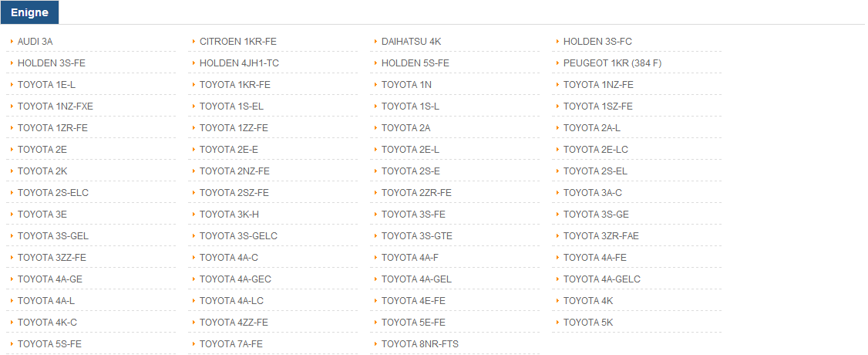Viewport: 868px width, 355px height.
Task: Click the orange arrow beside AUDI 3A
Action: (12, 41)
